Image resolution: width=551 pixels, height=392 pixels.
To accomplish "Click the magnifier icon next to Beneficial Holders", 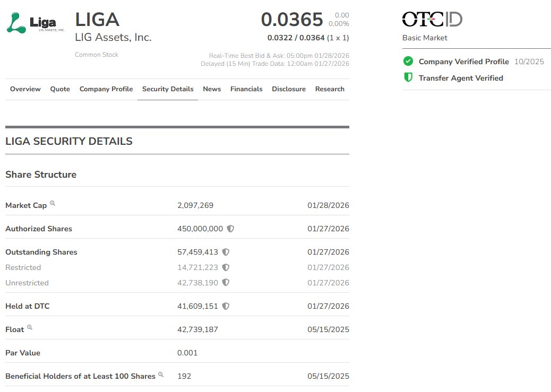I will [161, 374].
